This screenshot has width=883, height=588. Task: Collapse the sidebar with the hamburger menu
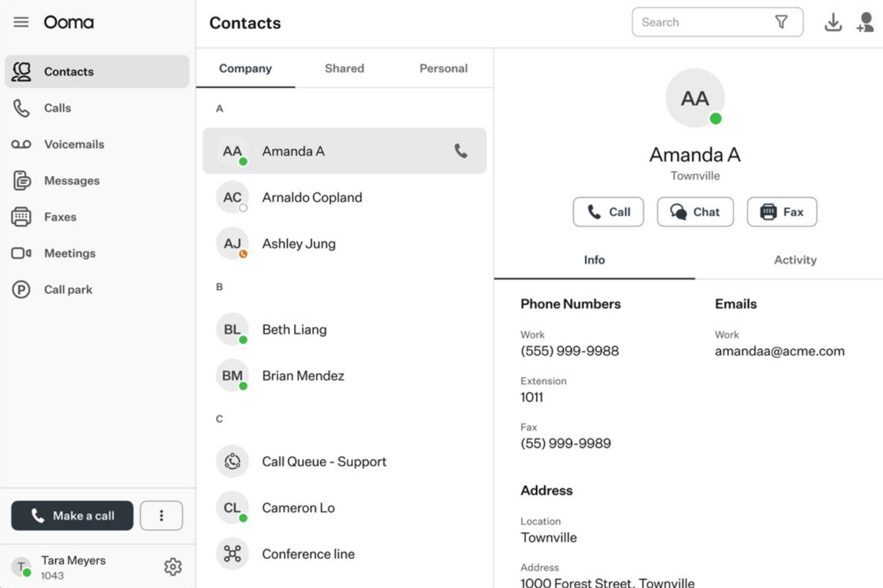click(21, 22)
